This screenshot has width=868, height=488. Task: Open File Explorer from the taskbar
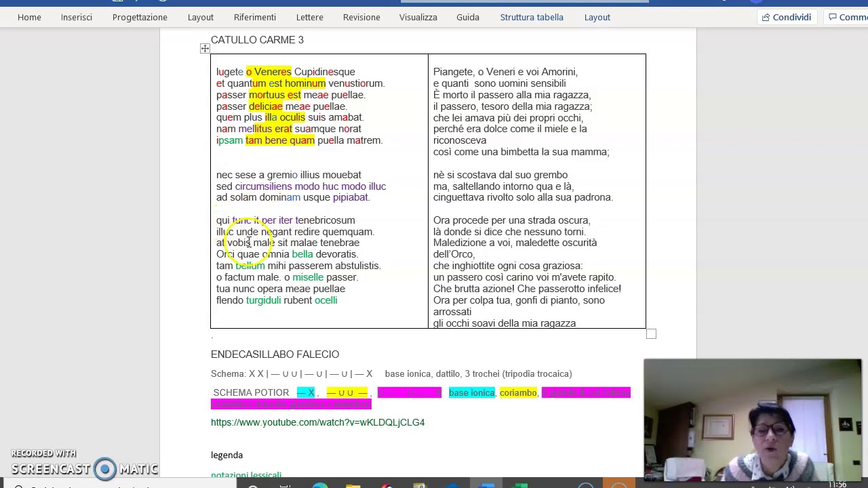click(x=353, y=485)
